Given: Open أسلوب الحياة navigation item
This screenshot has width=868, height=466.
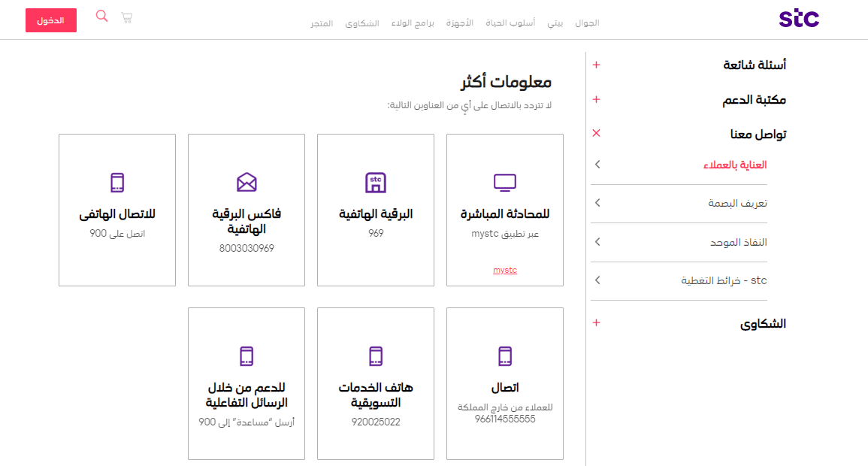Looking at the screenshot, I should pos(510,23).
